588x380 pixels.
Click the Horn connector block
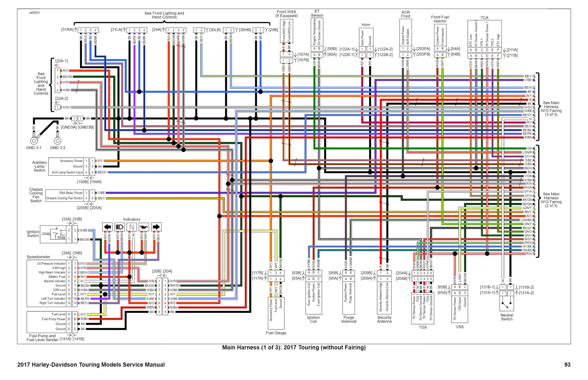click(366, 37)
